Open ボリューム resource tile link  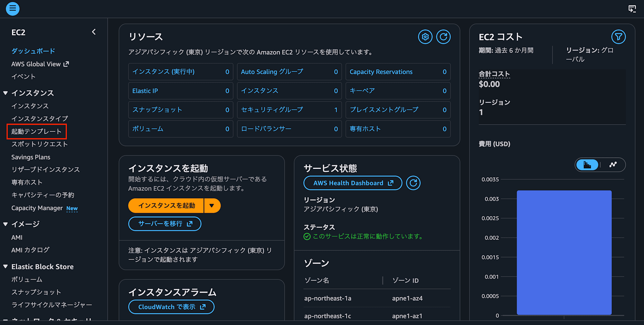tap(148, 129)
